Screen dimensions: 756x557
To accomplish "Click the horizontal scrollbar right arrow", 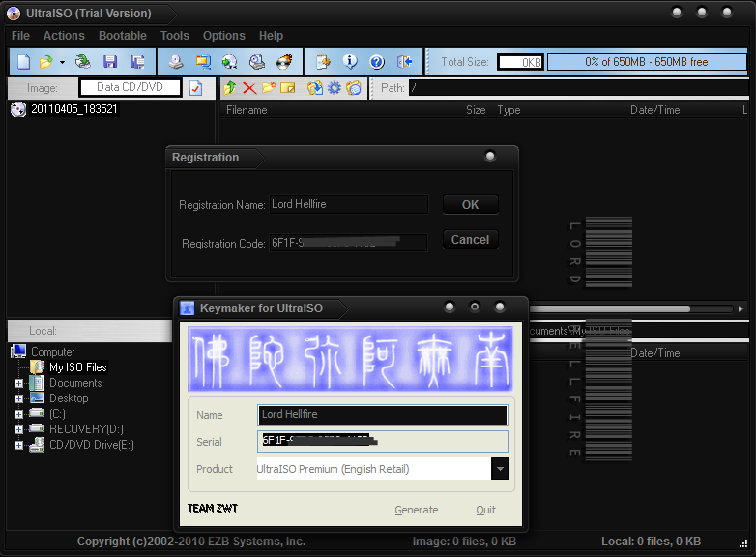I will click(741, 308).
